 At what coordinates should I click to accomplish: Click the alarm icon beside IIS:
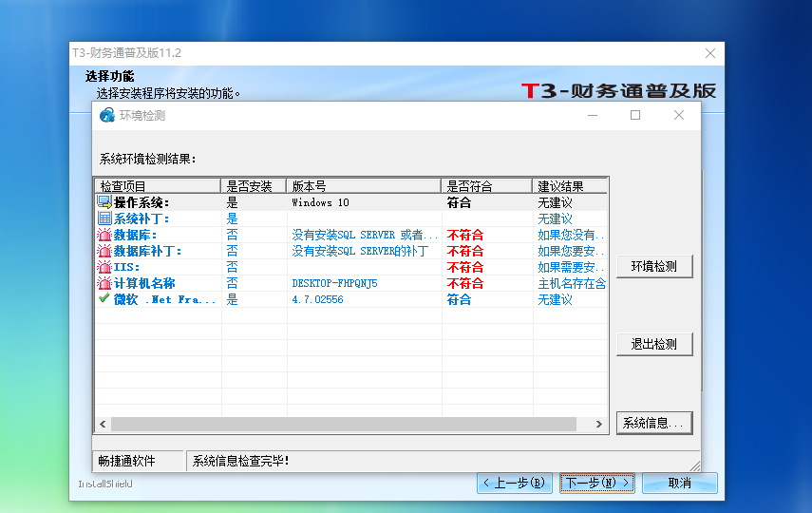[x=104, y=267]
